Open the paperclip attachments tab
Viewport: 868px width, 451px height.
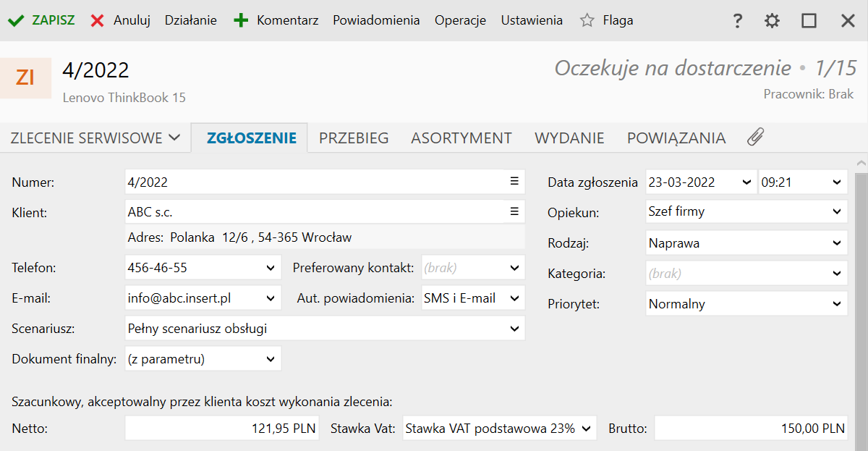point(755,138)
